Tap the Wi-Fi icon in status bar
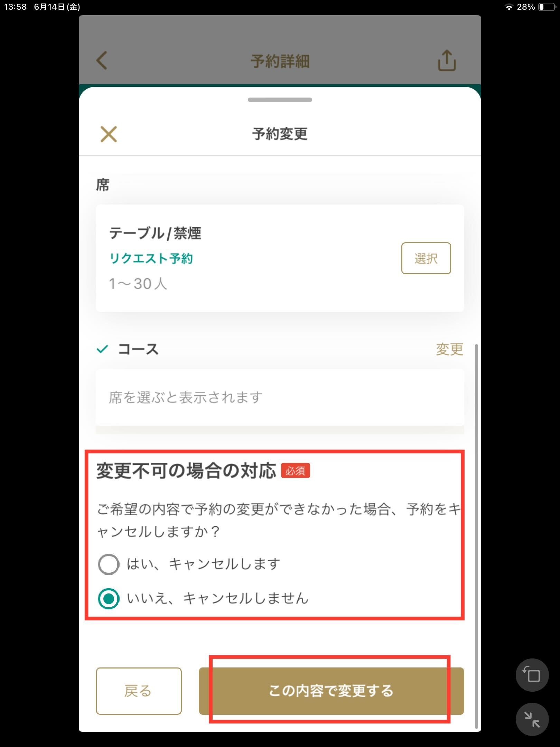 [x=509, y=7]
